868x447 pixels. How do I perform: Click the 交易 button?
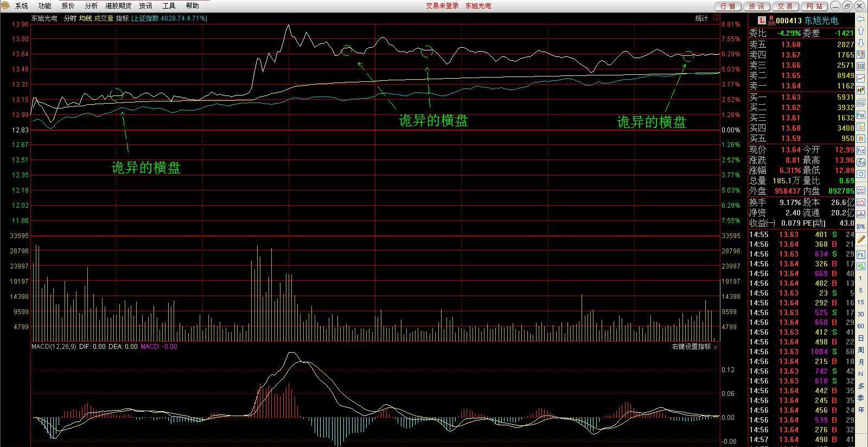tap(785, 6)
